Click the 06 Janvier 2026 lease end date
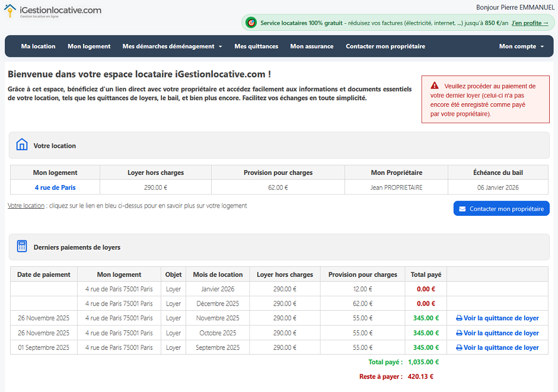 coord(498,187)
